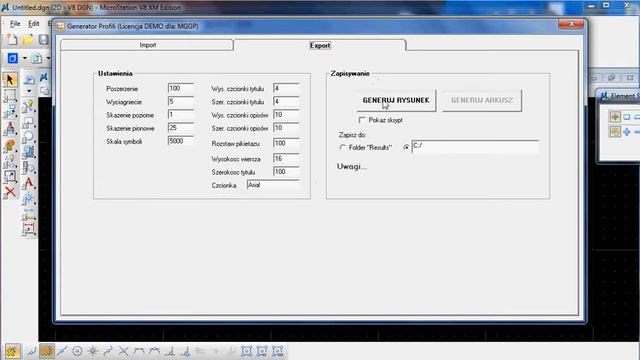Click Individual mode in Element Selection window
640x360 pixels.
click(x=615, y=117)
